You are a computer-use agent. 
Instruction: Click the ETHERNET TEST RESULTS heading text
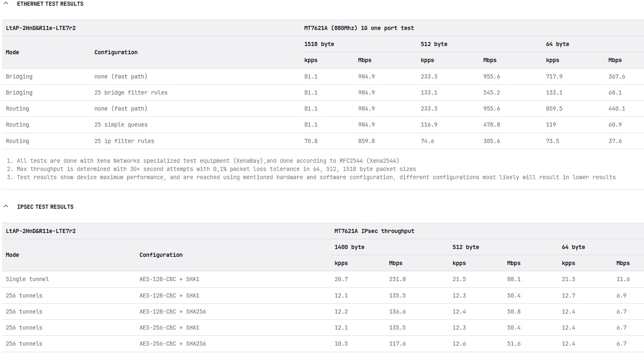point(50,4)
